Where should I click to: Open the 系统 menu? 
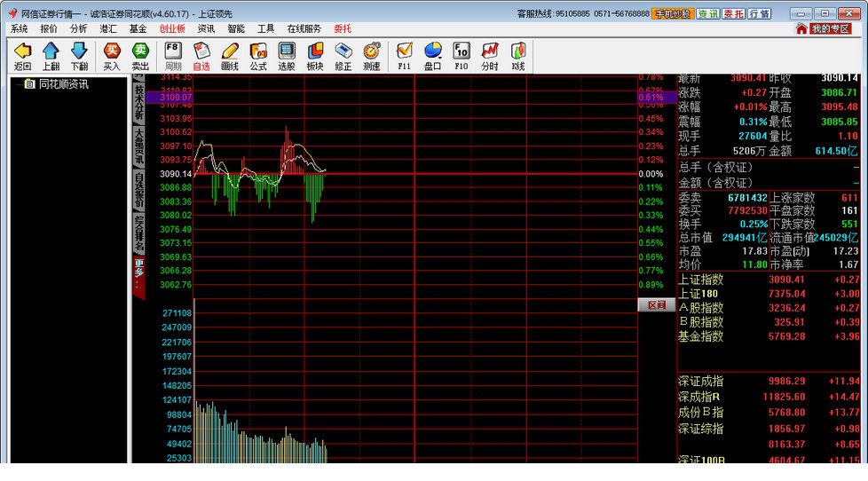20,28
